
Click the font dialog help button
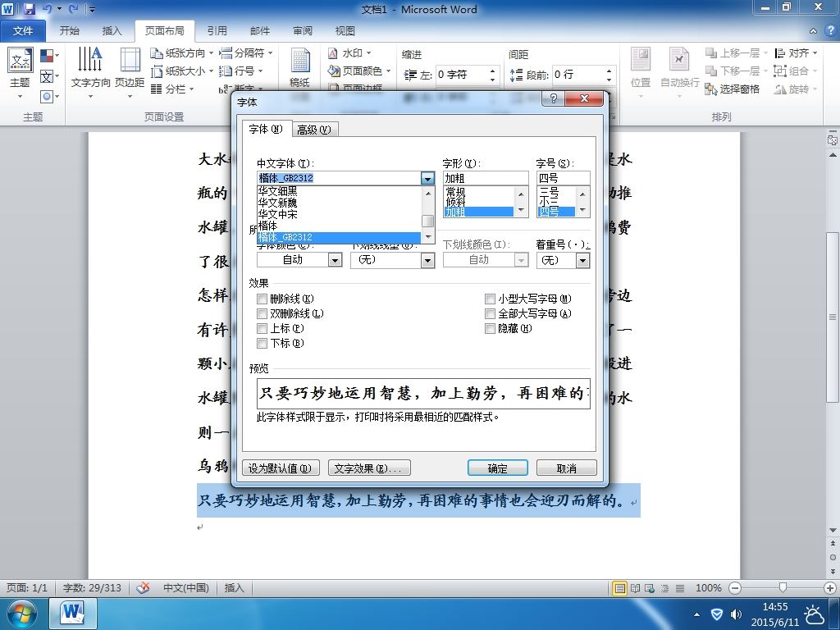pyautogui.click(x=554, y=98)
